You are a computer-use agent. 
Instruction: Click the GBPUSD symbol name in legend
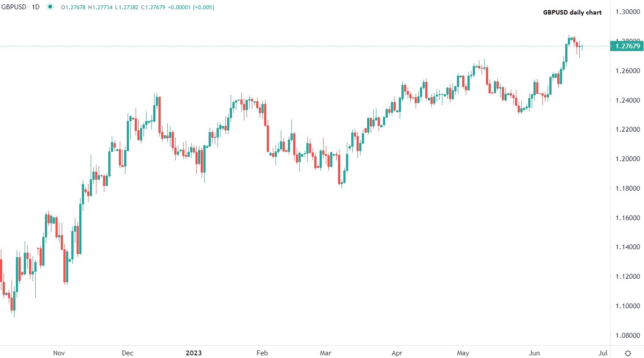click(14, 7)
